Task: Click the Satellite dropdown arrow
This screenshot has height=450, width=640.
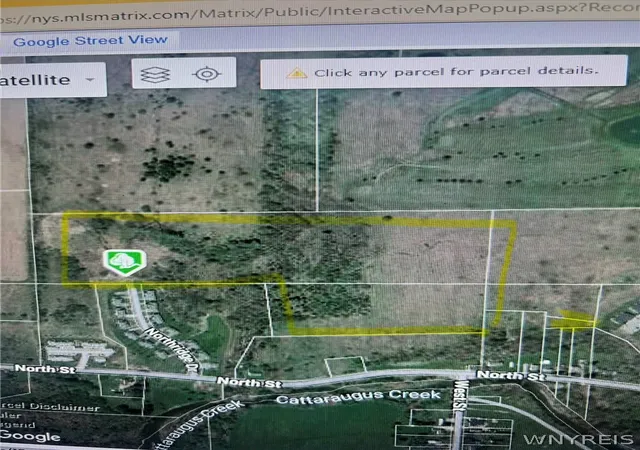Action: point(90,80)
